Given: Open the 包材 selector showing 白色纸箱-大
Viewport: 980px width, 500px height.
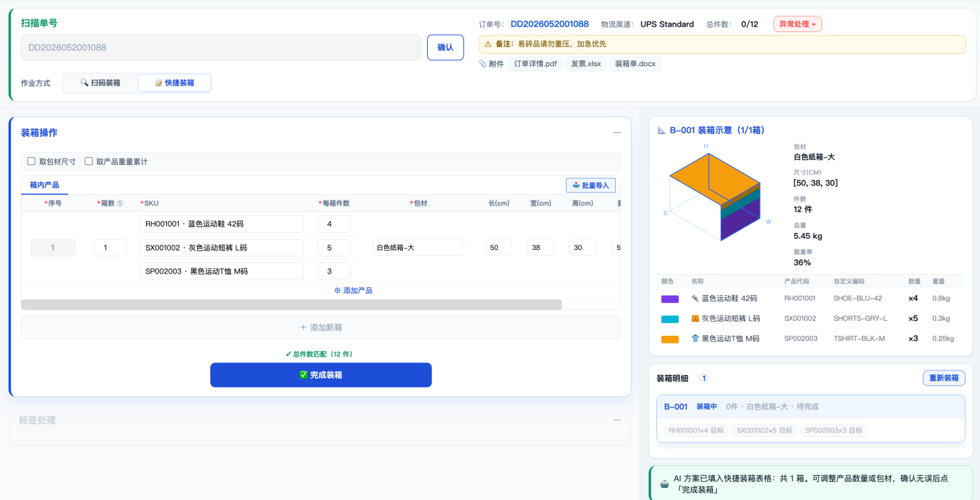Looking at the screenshot, I should (x=418, y=247).
